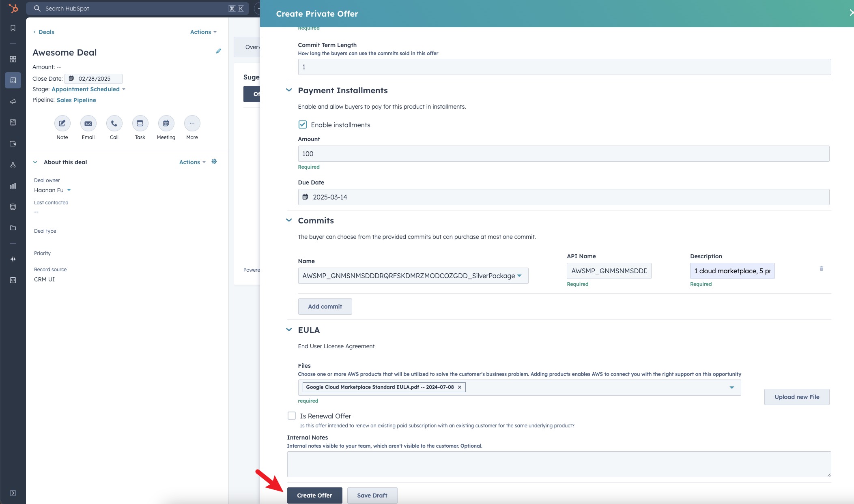The image size is (854, 504).
Task: Open the deal Stage dropdown
Action: tap(88, 89)
